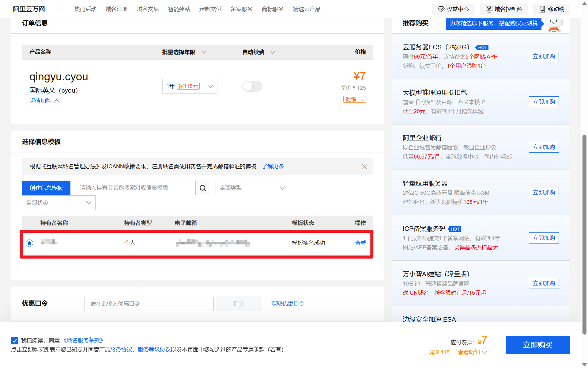Open the 热门活动 menu

(x=85, y=9)
